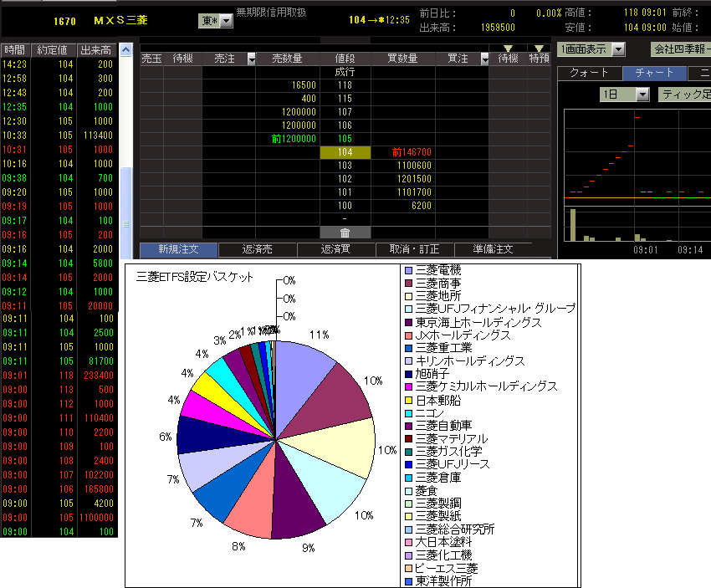Click the yellow triangle above the 特預 column
Image resolution: width=711 pixels, height=588 pixels.
[539, 49]
